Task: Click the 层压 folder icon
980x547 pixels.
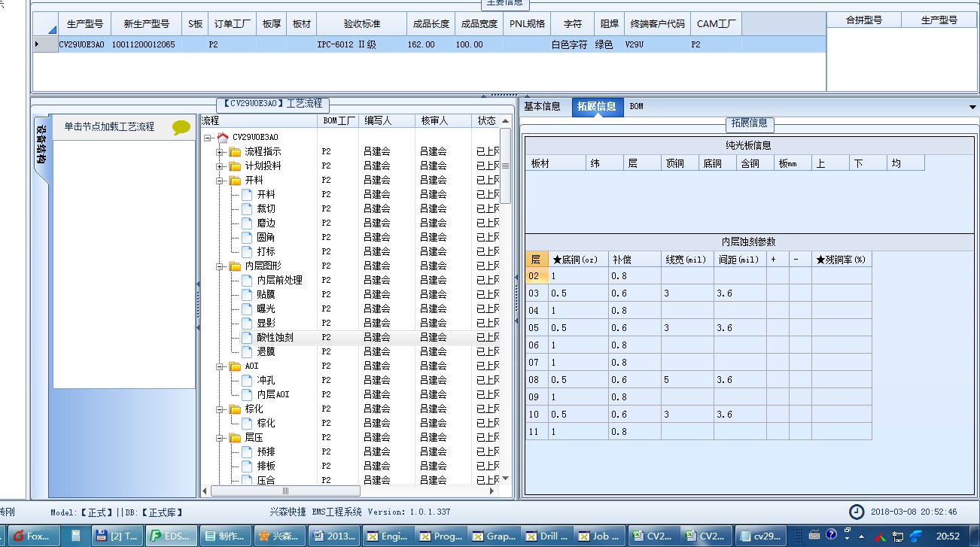Action: point(235,438)
